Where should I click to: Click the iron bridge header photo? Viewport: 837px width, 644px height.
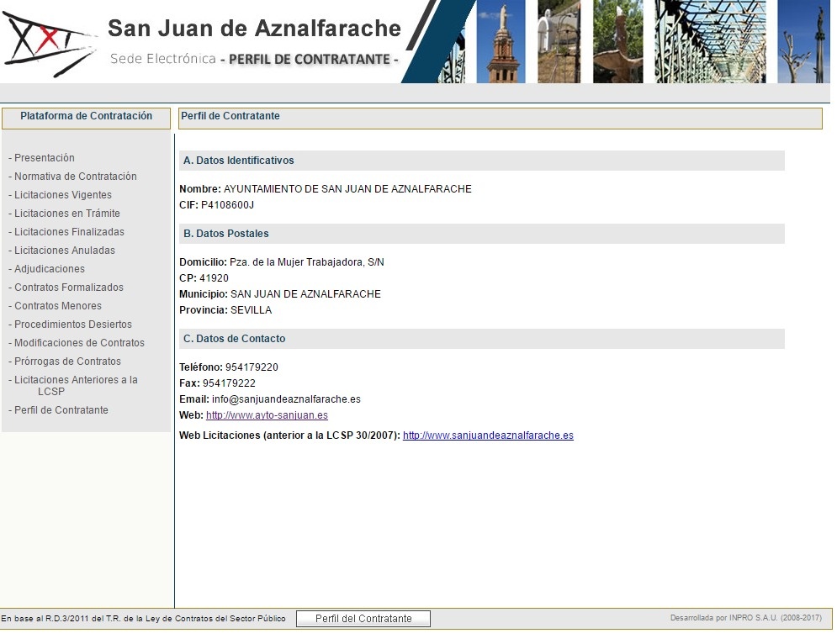(710, 42)
